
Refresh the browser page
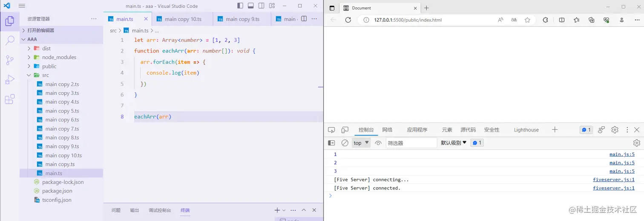pyautogui.click(x=348, y=20)
